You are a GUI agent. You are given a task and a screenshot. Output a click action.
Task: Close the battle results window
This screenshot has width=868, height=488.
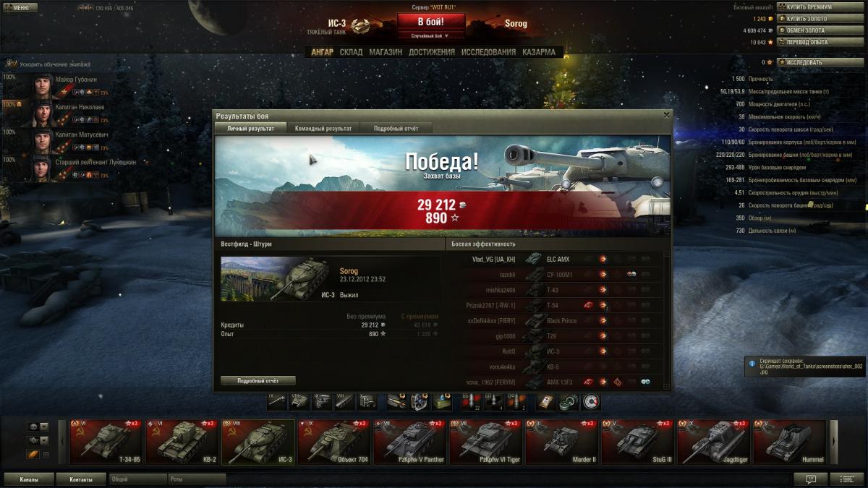click(666, 115)
